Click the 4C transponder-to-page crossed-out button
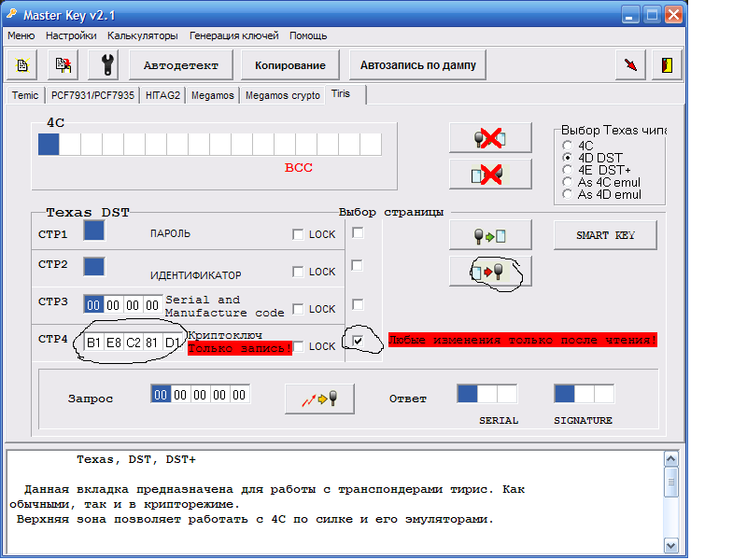 pyautogui.click(x=490, y=138)
